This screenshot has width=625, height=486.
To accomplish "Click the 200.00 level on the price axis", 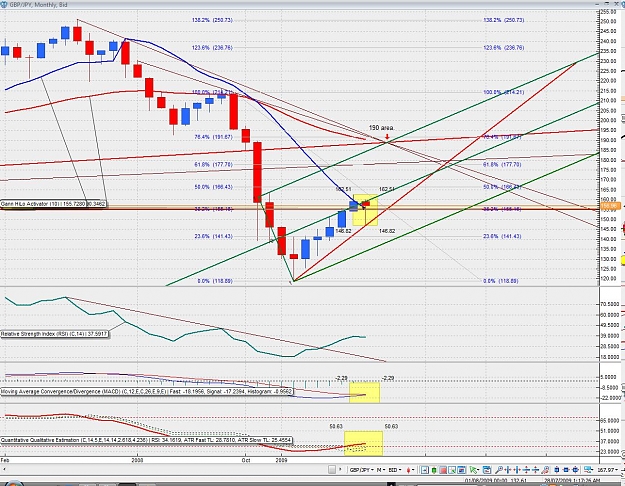I will tap(609, 120).
